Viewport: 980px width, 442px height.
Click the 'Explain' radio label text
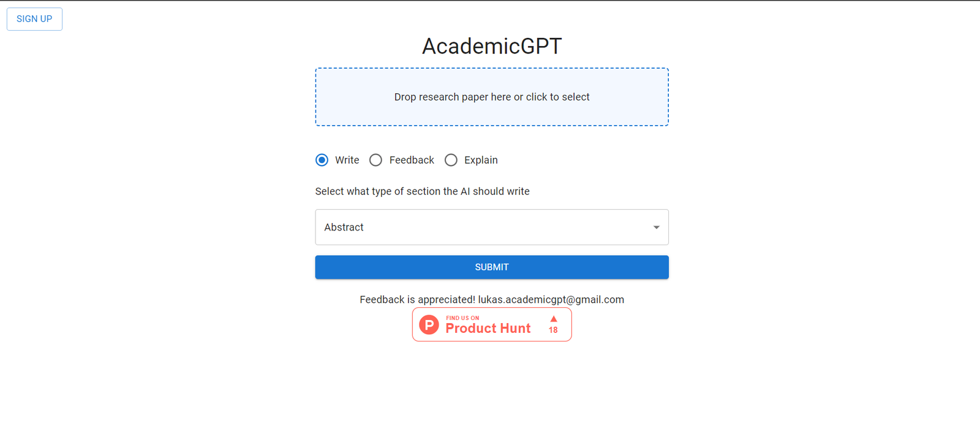point(481,160)
